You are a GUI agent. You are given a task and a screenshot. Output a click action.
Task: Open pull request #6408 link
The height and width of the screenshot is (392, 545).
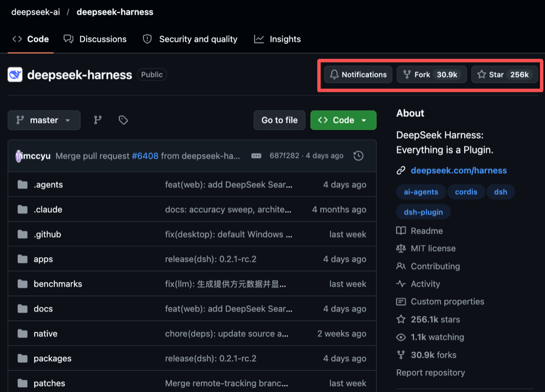tap(145, 156)
